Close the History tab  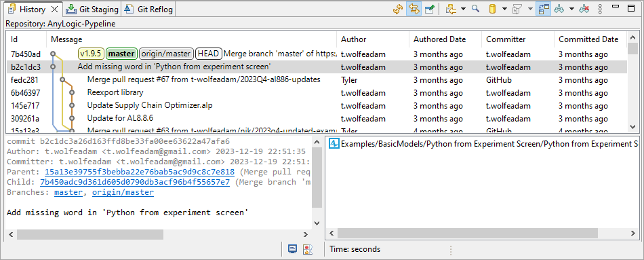coord(55,9)
